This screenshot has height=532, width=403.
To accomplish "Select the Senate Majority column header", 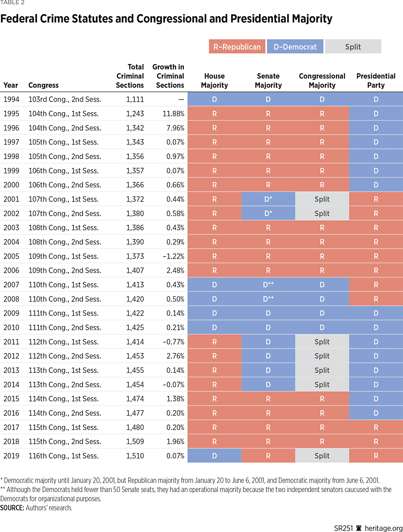I will click(x=268, y=81).
